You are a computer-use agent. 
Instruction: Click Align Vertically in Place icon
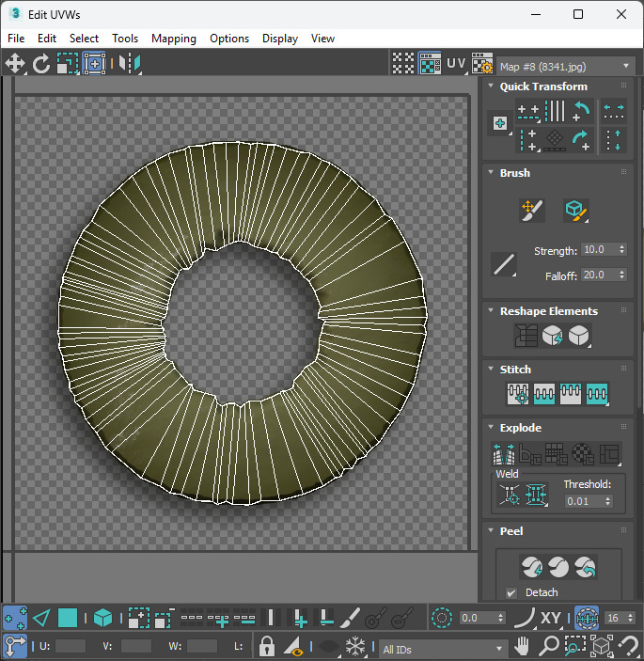tap(528, 140)
